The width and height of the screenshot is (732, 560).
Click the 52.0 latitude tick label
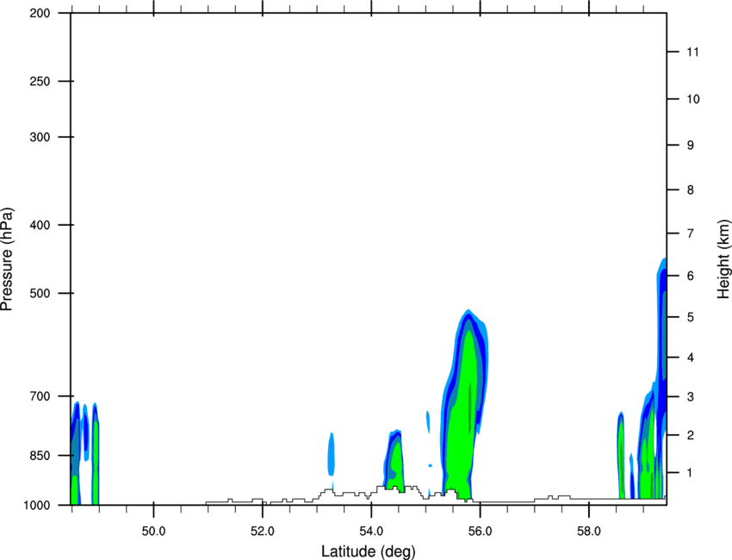tap(263, 532)
